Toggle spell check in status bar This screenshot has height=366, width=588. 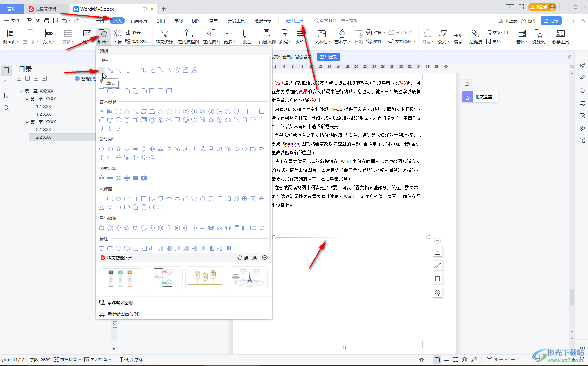click(67, 360)
